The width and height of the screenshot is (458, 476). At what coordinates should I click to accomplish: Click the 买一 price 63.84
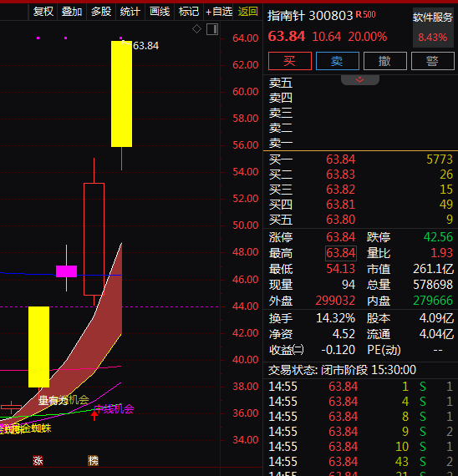coord(341,160)
